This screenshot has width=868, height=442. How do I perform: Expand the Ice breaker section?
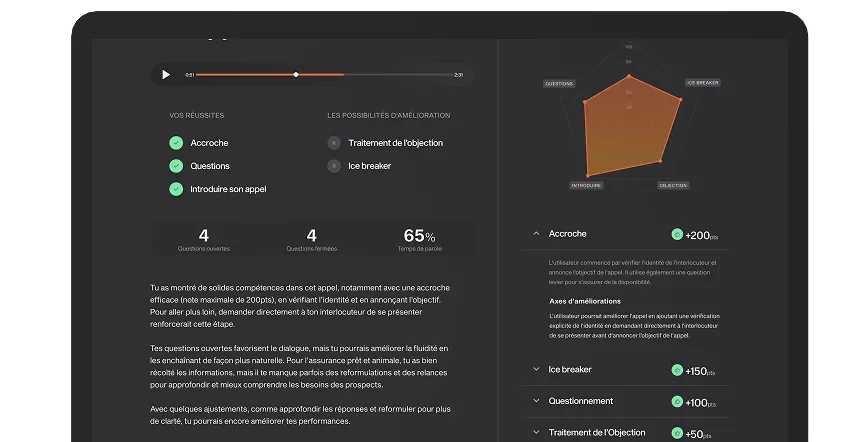click(536, 370)
